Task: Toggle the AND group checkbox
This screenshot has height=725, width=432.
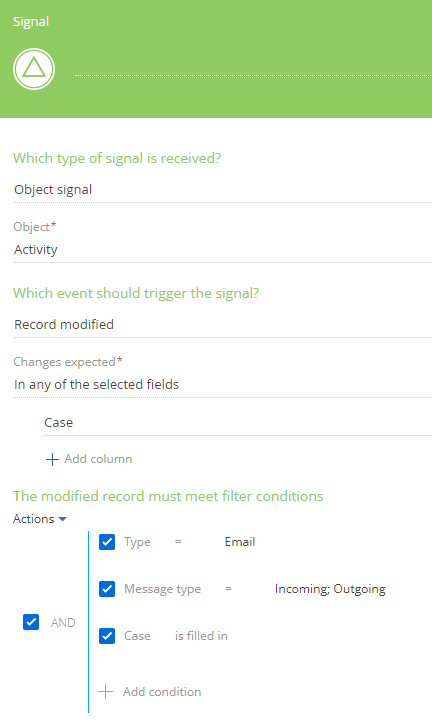Action: click(x=31, y=622)
